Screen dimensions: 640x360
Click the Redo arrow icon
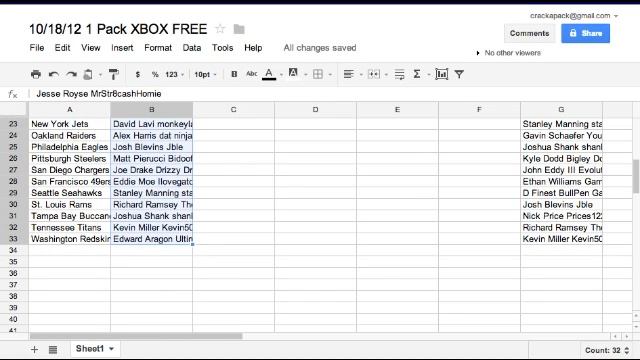(71, 74)
